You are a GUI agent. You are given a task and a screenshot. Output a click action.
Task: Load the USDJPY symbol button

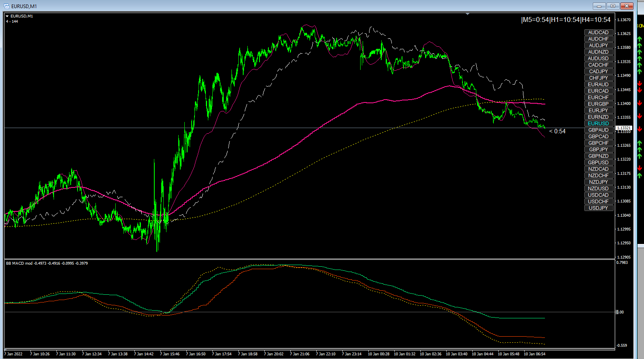599,208
